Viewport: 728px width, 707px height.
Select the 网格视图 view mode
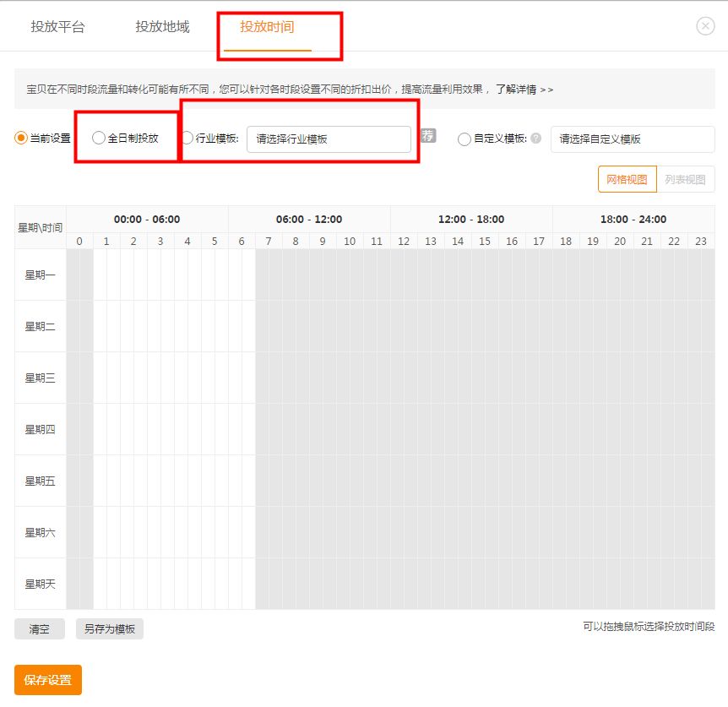click(627, 179)
